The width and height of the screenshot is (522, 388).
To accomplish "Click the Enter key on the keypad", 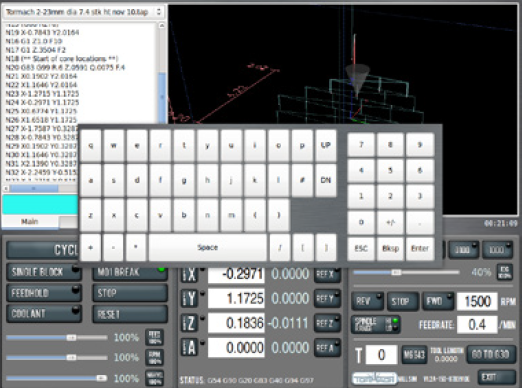I will (x=420, y=249).
